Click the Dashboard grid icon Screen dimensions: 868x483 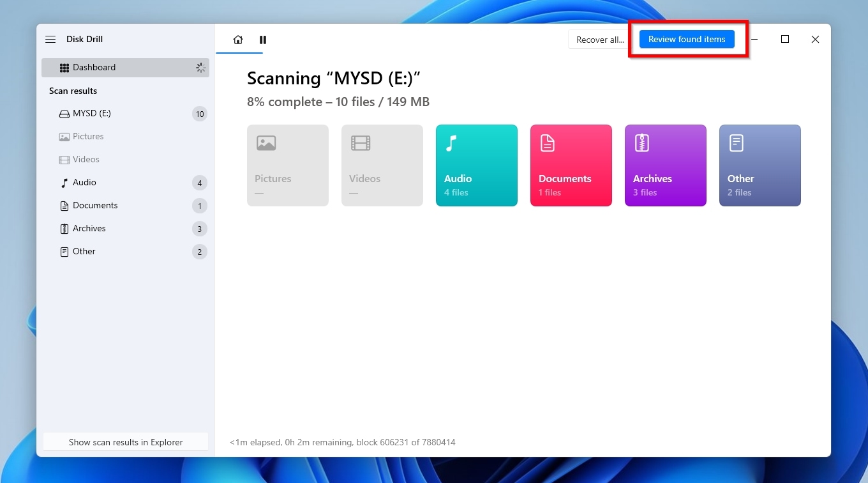64,68
